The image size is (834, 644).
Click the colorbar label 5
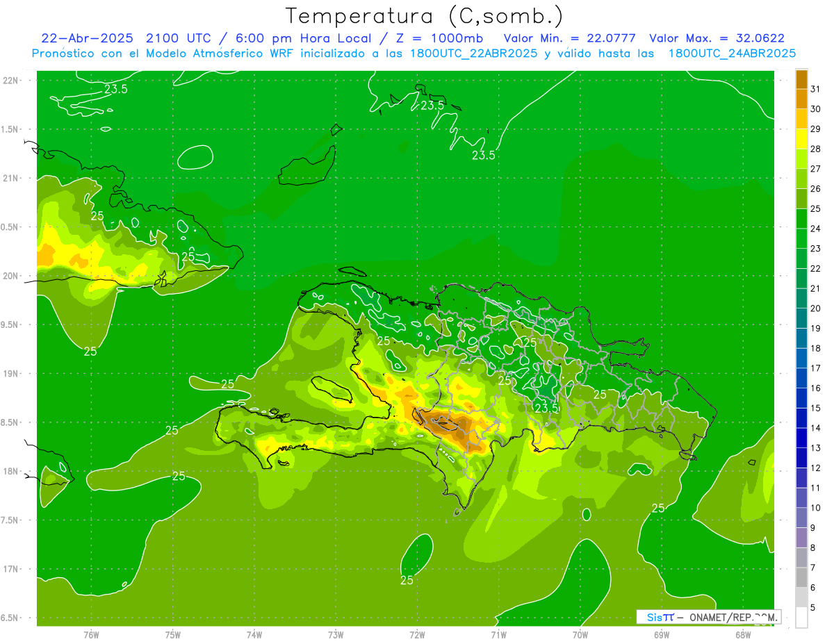[813, 608]
